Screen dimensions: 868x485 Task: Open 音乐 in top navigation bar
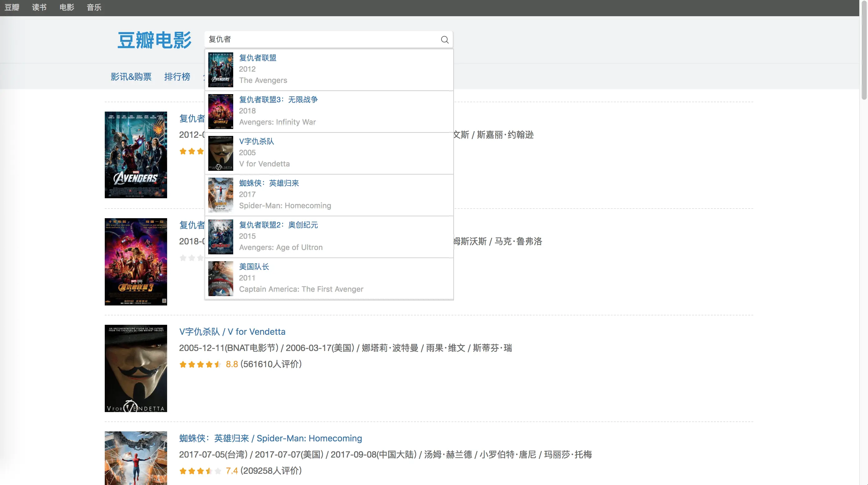(x=94, y=7)
